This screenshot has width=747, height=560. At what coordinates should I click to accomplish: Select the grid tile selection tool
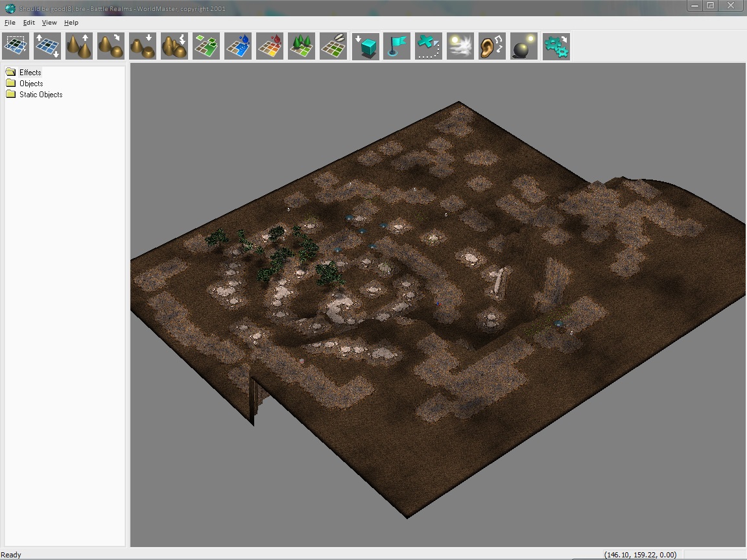pos(16,46)
